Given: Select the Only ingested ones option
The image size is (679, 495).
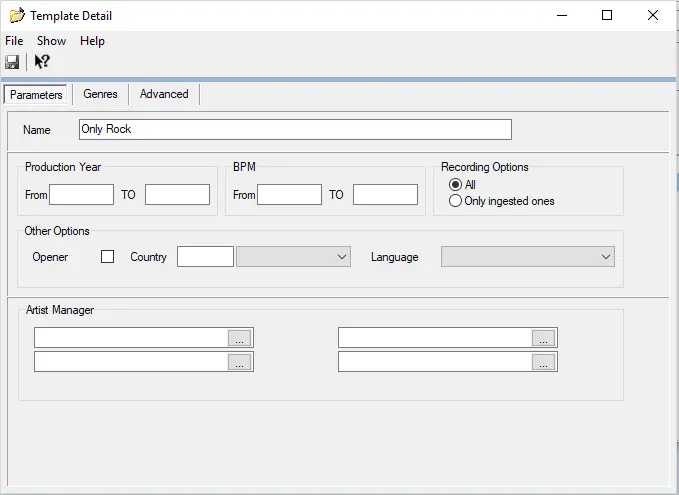Looking at the screenshot, I should 456,201.
